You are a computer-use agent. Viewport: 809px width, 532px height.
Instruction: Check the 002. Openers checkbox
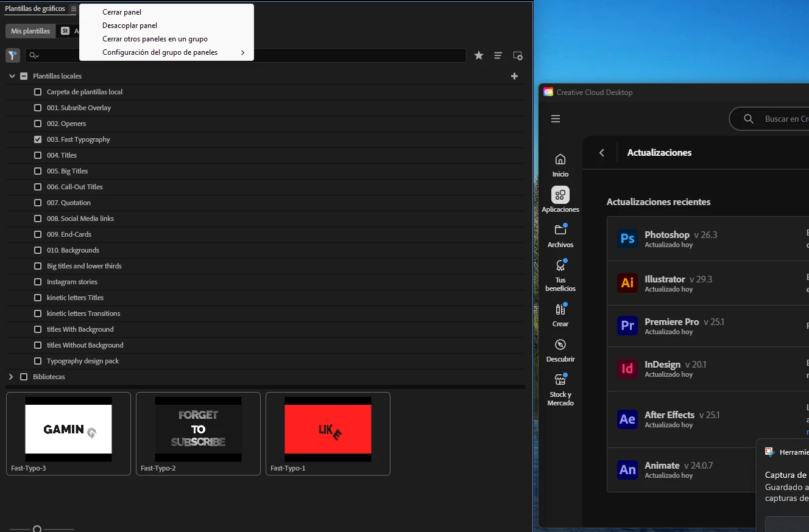pyautogui.click(x=38, y=124)
